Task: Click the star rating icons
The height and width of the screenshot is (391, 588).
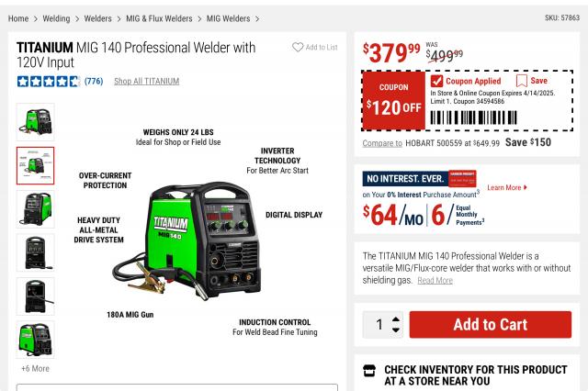Action: coord(49,82)
